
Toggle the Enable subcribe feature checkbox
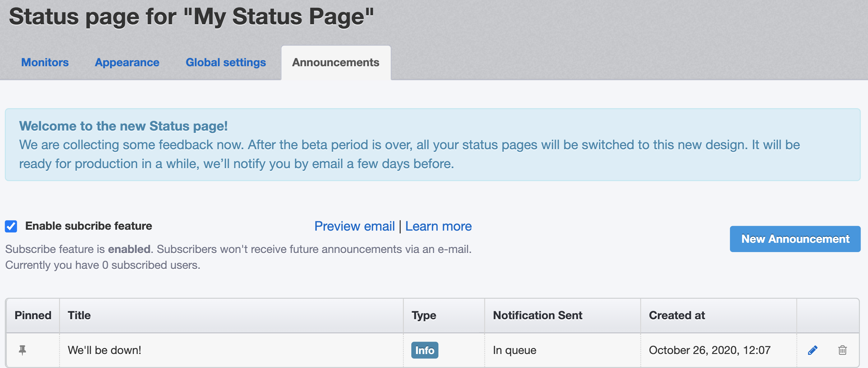click(11, 226)
